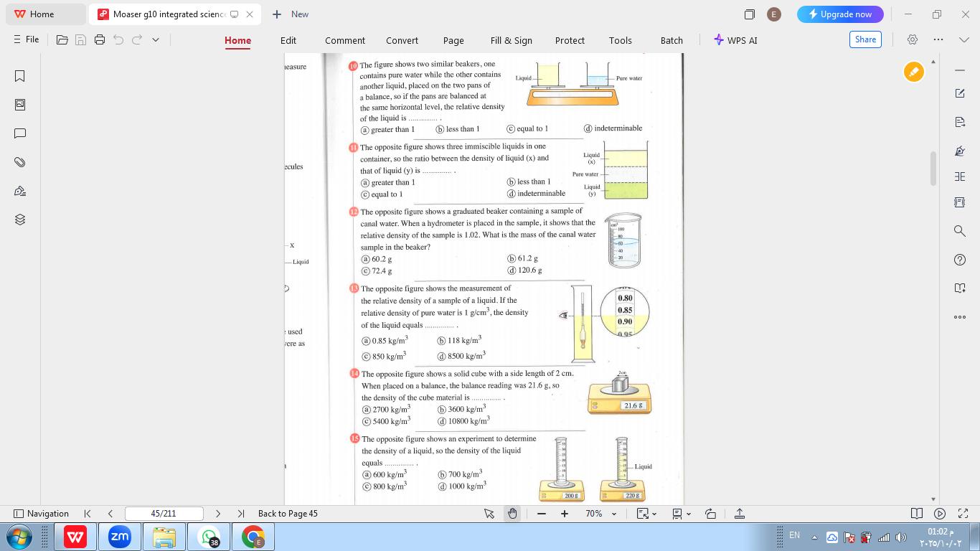Click the Back to Page 45 link
This screenshot has width=980, height=551.
coord(288,514)
